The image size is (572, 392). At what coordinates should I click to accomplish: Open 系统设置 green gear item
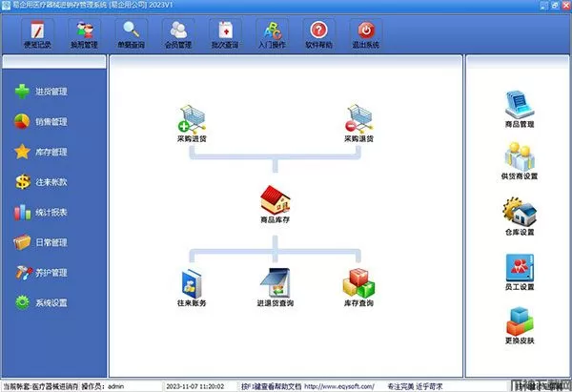point(41,302)
